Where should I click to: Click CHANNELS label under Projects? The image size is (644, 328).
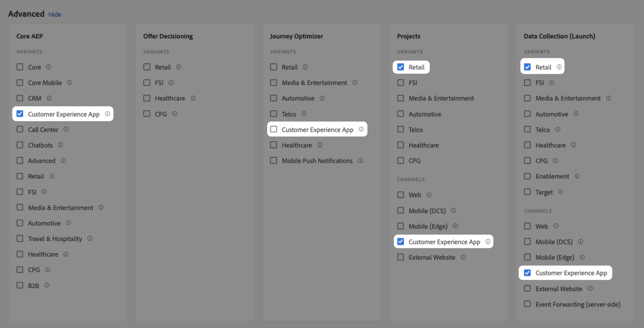click(411, 179)
